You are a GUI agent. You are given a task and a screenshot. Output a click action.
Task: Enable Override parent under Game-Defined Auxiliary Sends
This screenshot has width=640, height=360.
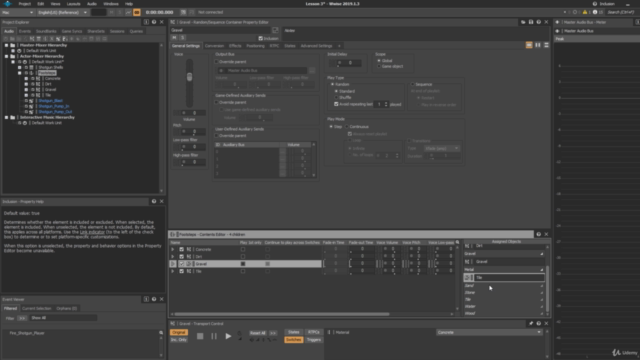coord(217,102)
